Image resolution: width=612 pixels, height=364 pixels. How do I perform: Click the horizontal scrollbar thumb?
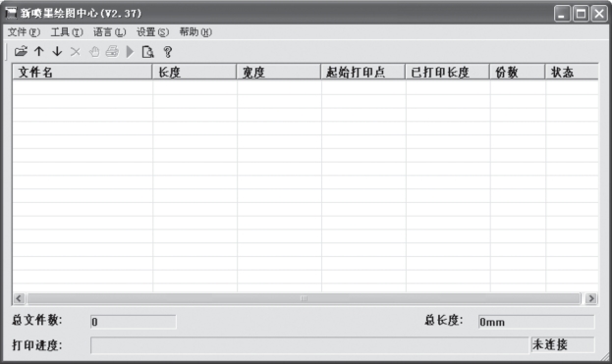click(304, 298)
